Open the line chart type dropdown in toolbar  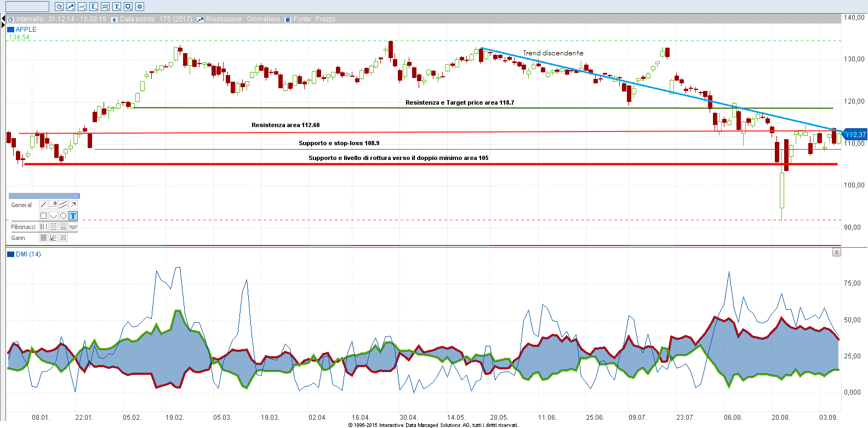pos(82,7)
